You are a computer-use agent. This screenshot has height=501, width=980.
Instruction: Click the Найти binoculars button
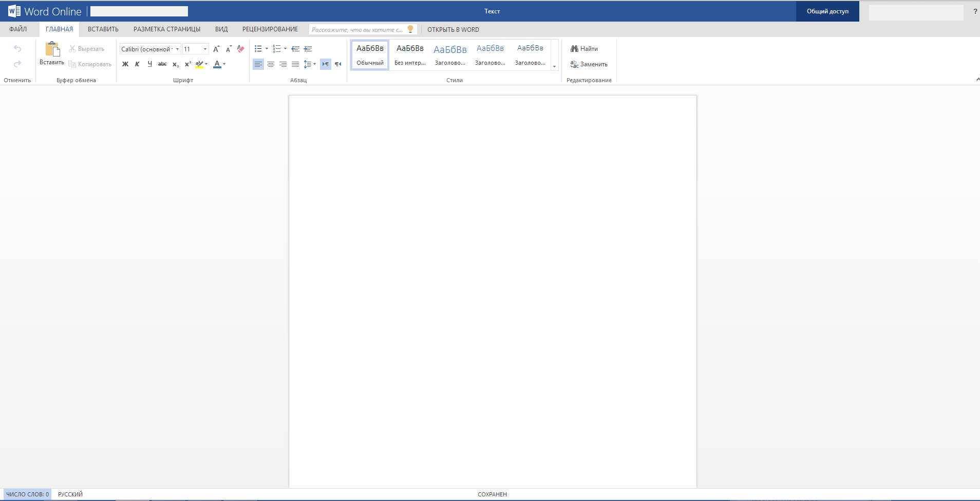(584, 49)
